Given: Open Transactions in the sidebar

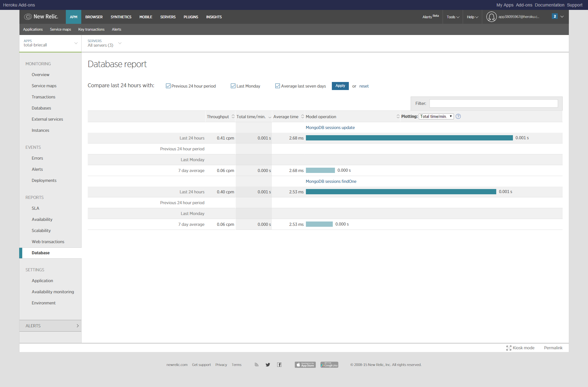Looking at the screenshot, I should 43,97.
